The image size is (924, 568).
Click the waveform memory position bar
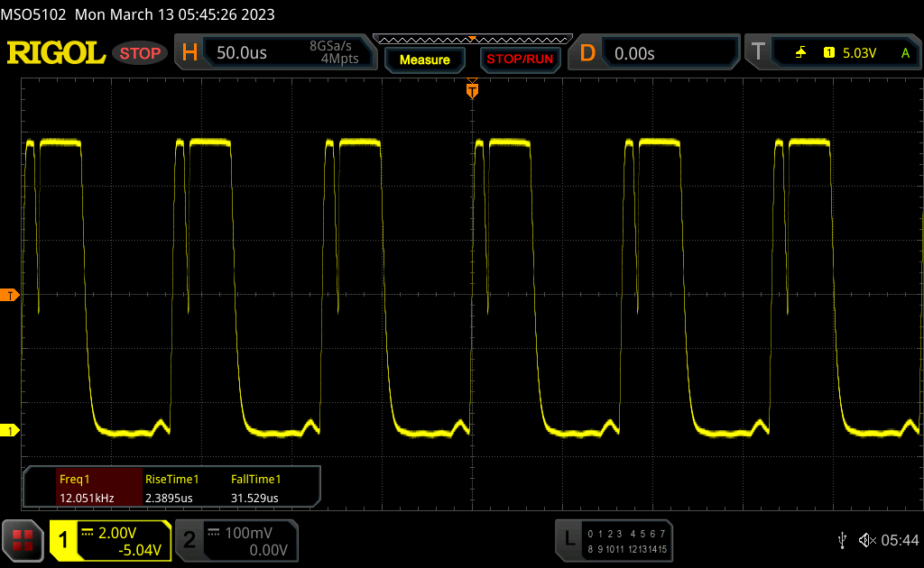[473, 40]
